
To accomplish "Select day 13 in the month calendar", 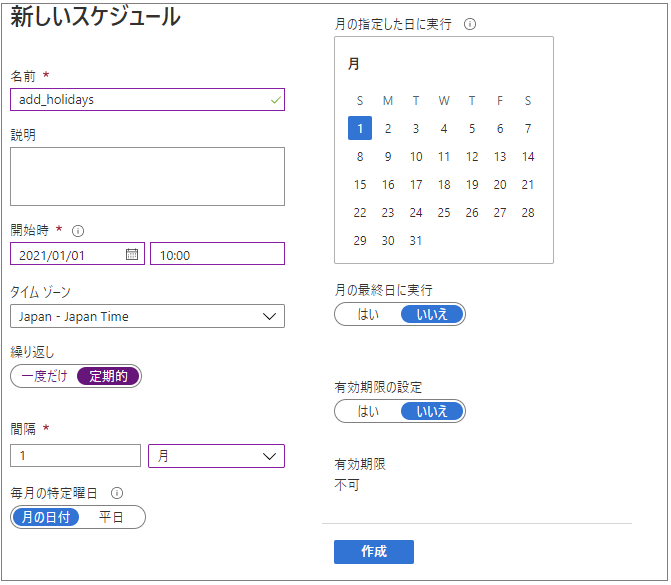I will pyautogui.click(x=500, y=156).
